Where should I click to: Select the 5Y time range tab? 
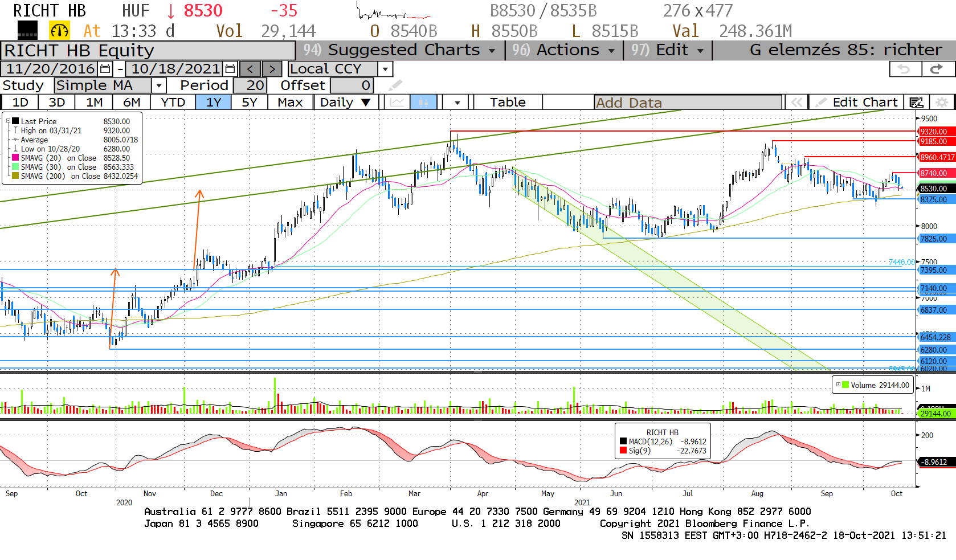(250, 103)
